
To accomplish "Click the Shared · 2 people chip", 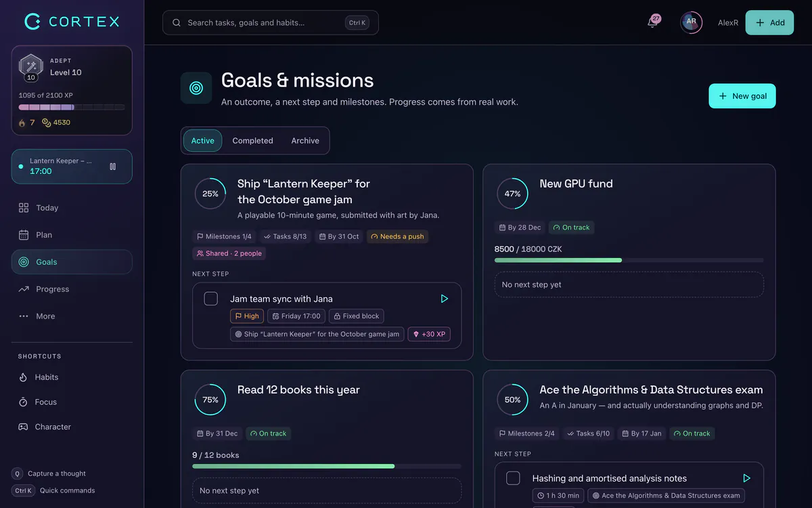I will pos(229,253).
